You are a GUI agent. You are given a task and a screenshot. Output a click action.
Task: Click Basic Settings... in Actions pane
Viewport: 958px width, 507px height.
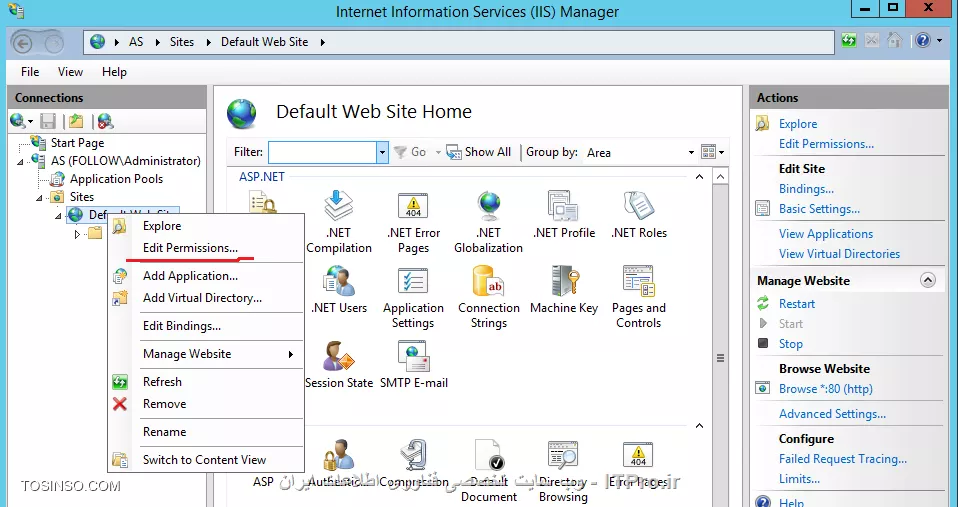(819, 209)
